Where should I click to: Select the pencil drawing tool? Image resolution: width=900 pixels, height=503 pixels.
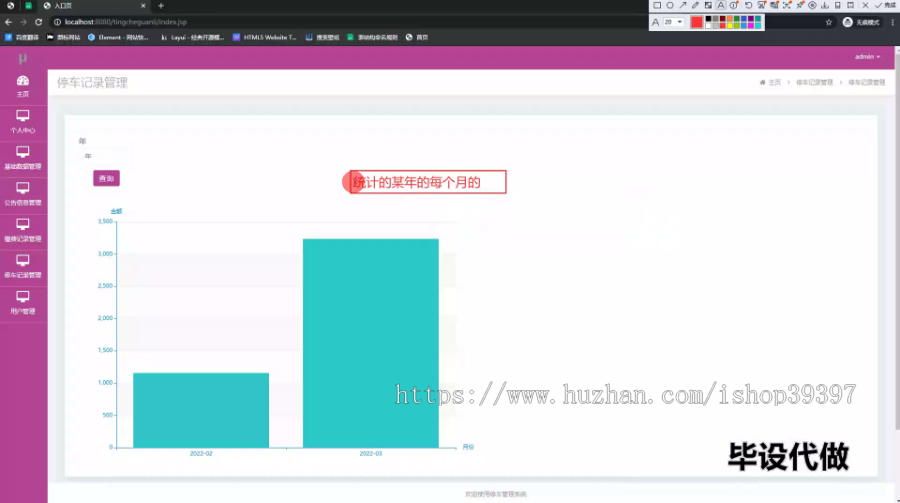695,5
